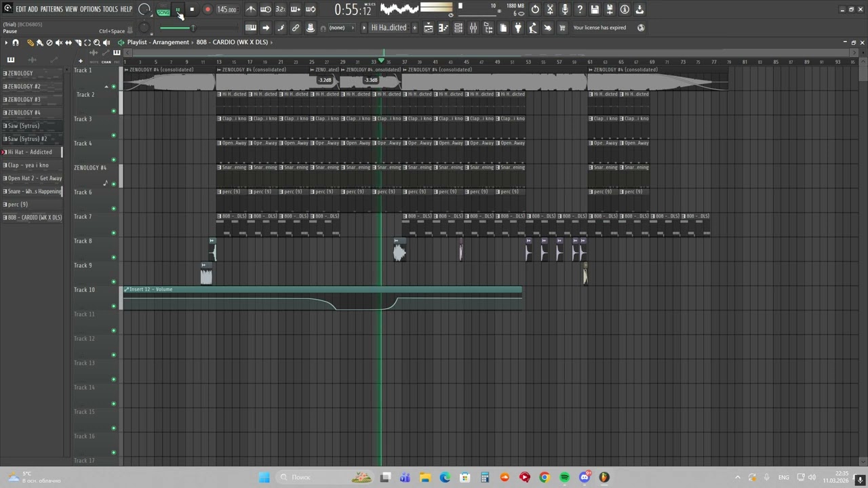Open the EDIT menu

[20, 9]
